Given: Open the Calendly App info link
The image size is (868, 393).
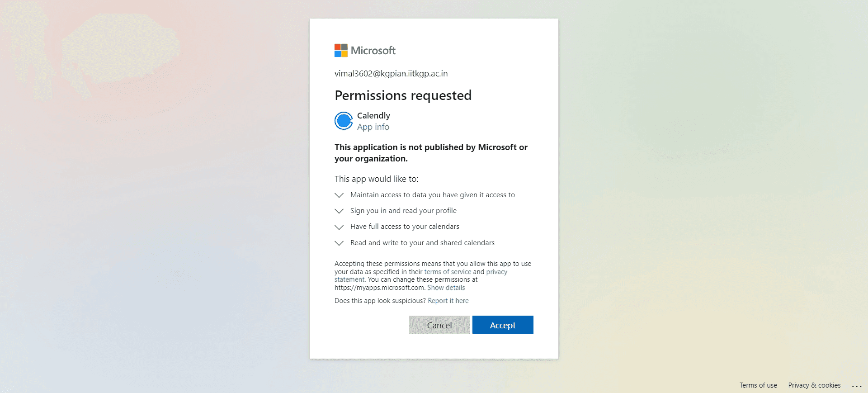Looking at the screenshot, I should coord(373,127).
